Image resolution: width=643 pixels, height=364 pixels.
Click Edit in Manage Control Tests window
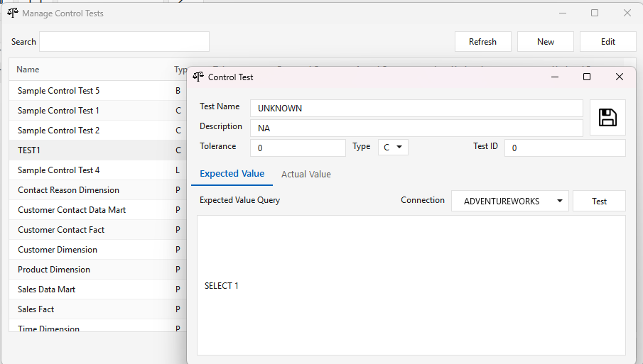[x=607, y=42]
